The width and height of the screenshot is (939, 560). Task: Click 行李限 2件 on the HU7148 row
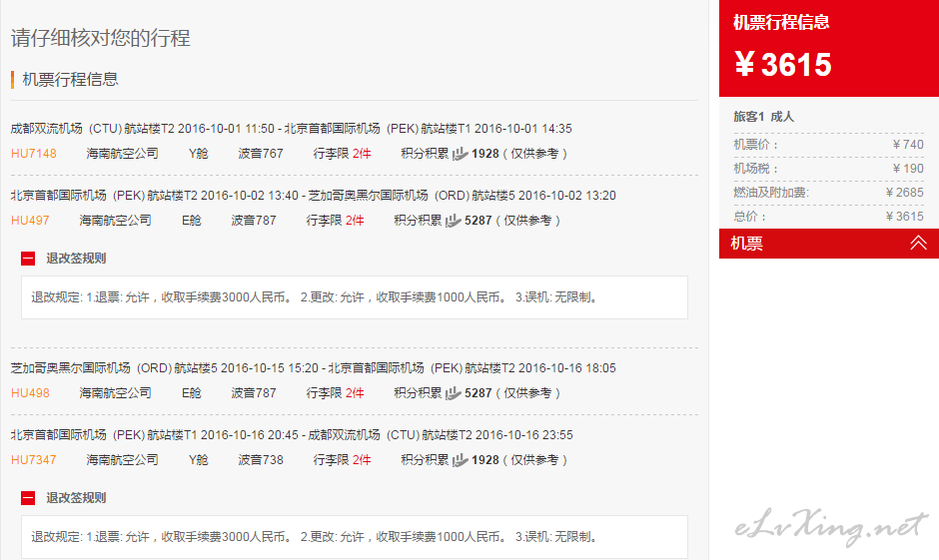tap(342, 154)
